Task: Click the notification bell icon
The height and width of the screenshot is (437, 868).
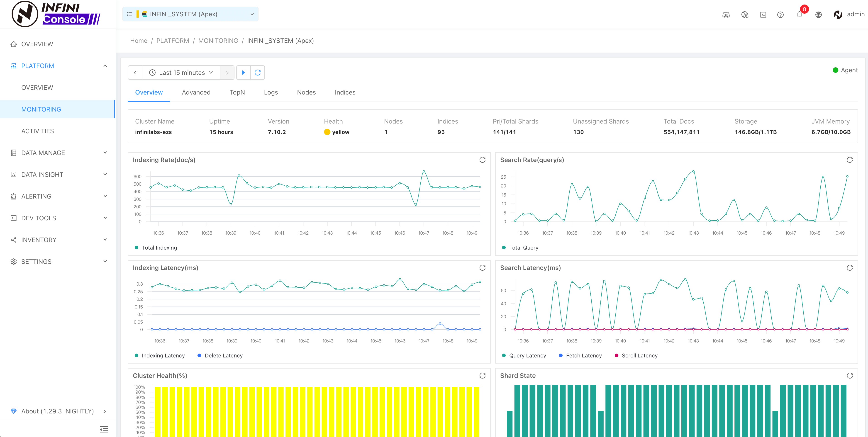Action: (799, 15)
